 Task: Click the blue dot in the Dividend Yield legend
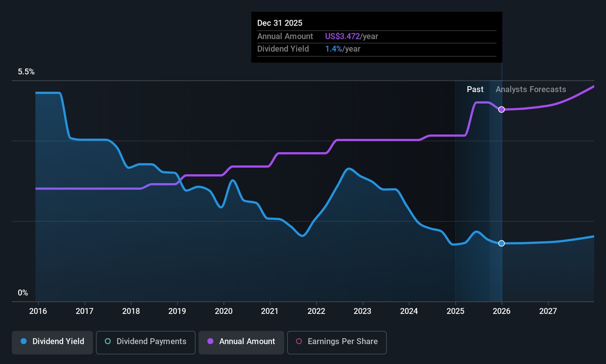tap(24, 341)
